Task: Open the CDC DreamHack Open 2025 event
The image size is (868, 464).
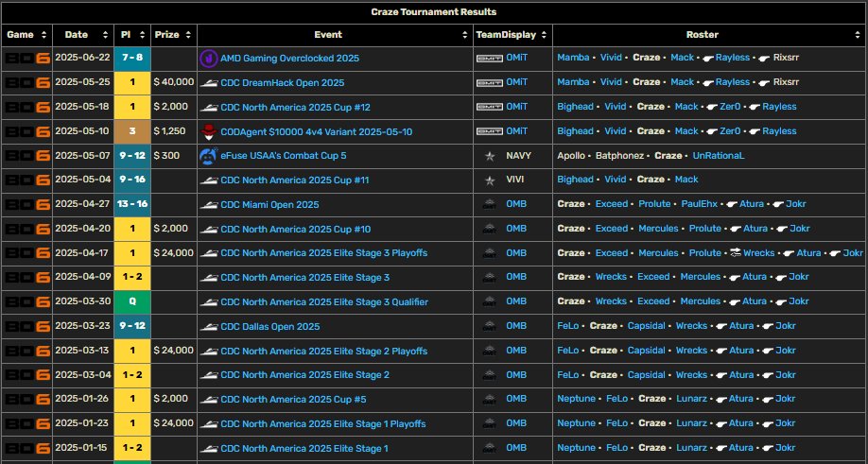Action: point(283,82)
